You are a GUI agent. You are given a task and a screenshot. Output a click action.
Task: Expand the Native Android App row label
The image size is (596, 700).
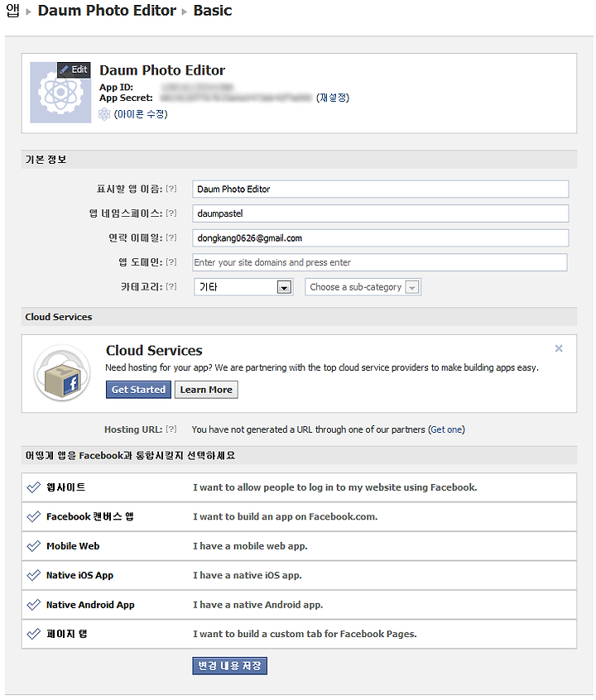[90, 605]
